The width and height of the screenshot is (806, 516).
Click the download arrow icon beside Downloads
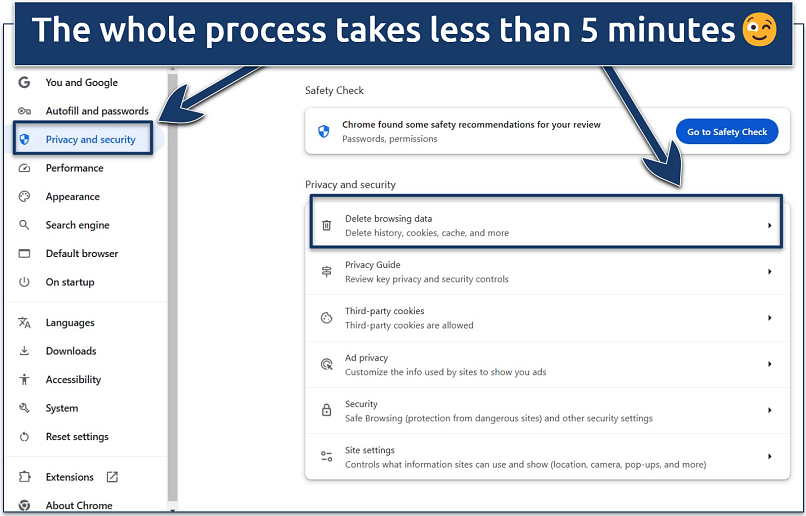pos(24,351)
